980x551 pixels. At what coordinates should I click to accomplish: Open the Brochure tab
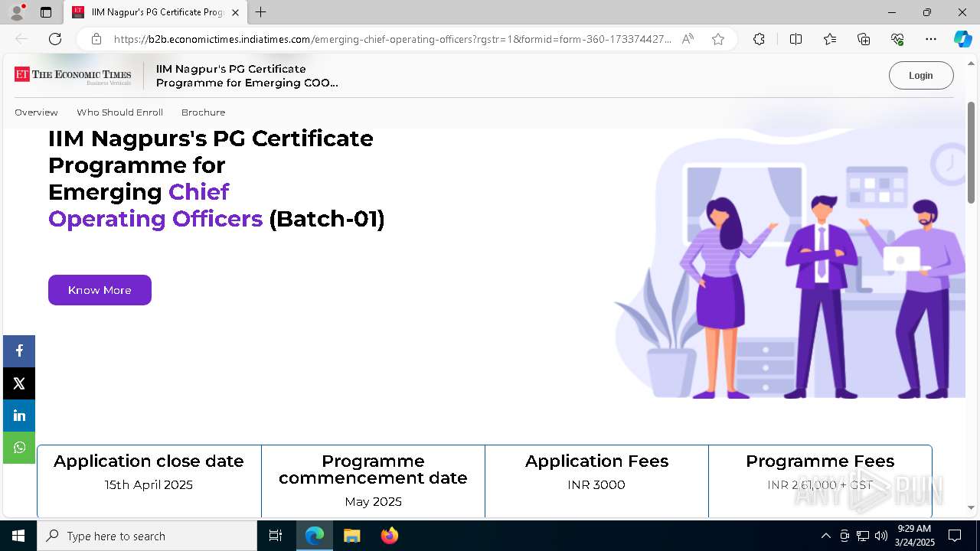click(203, 112)
